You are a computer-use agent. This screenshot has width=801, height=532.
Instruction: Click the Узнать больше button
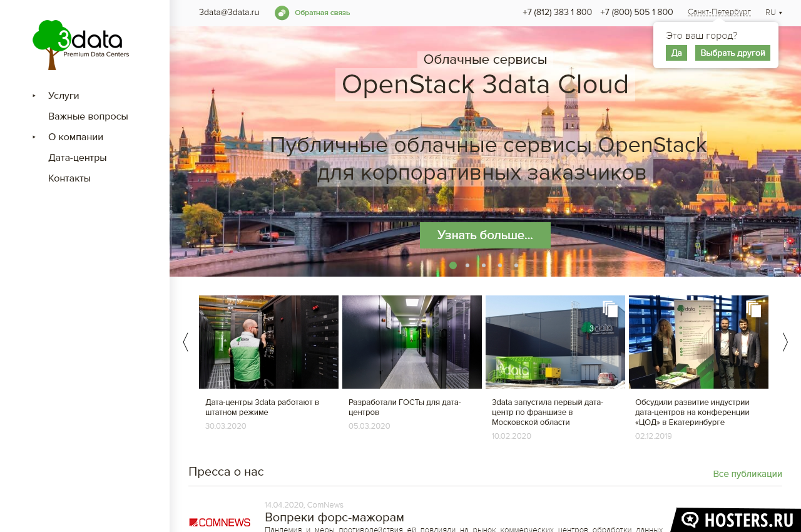coord(485,235)
